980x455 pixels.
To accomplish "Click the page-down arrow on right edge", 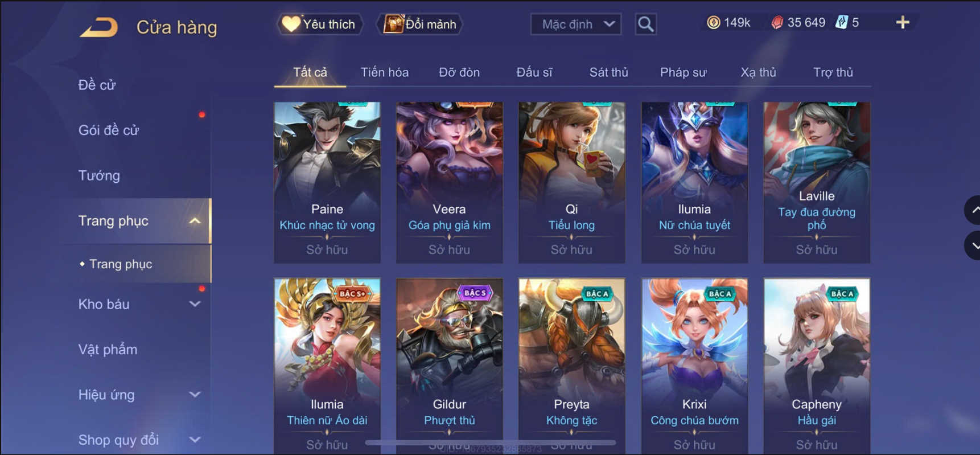I will click(x=974, y=246).
